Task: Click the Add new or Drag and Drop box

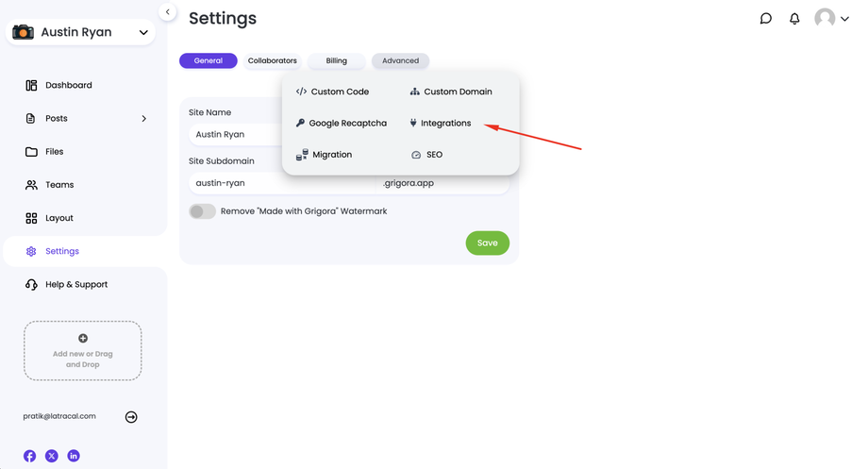Action: 83,351
